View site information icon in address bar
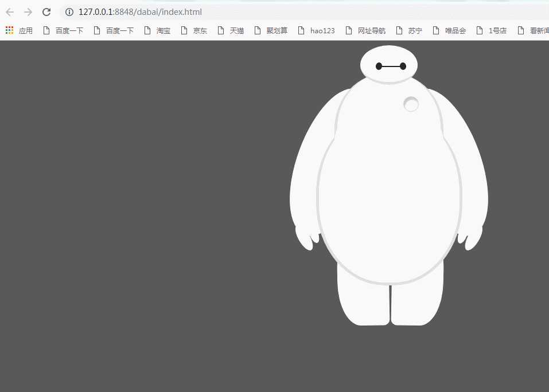 tap(69, 12)
